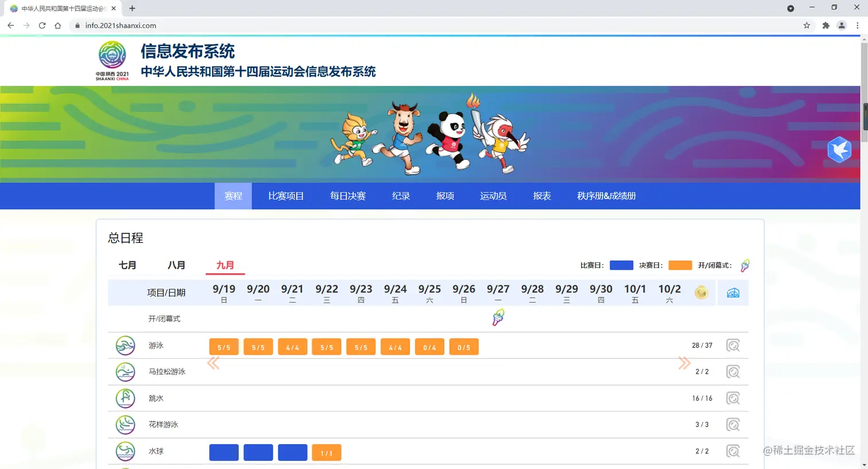Open the 报表 navigation item

(542, 196)
